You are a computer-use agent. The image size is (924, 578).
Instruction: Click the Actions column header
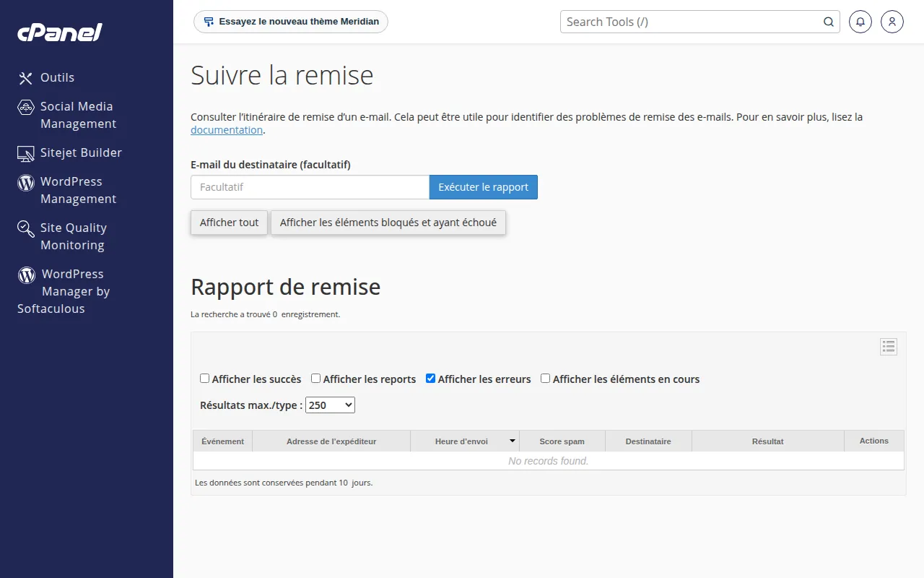pos(874,441)
